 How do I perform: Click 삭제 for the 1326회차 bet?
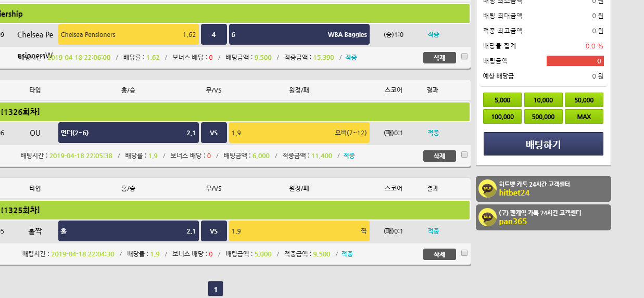coord(439,156)
